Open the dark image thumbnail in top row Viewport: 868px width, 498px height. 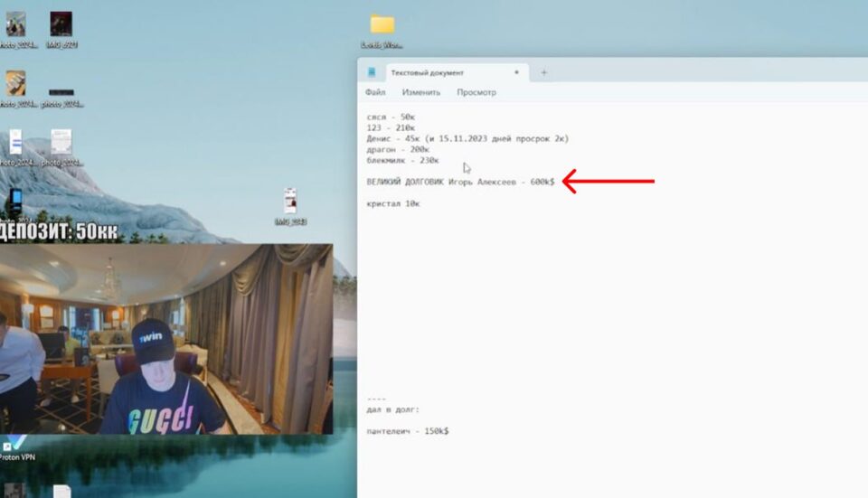[61, 24]
